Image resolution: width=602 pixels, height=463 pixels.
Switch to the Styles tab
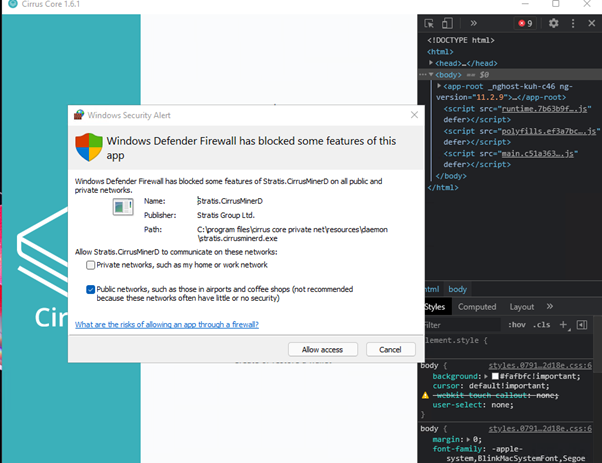click(x=434, y=307)
